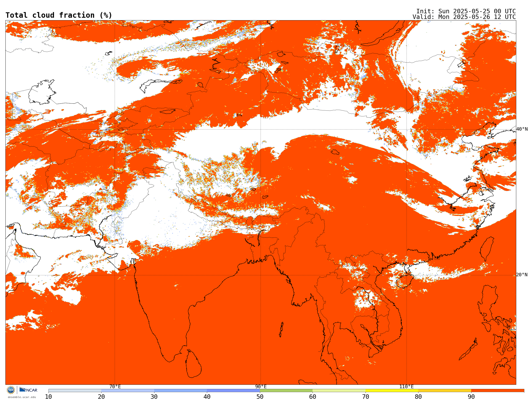Click the 30–40 blue colorbar segment
This screenshot has height=400, width=532.
181,391
